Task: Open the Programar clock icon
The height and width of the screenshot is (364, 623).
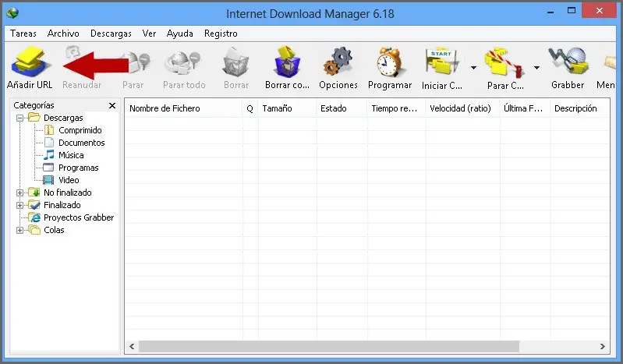Action: [389, 62]
